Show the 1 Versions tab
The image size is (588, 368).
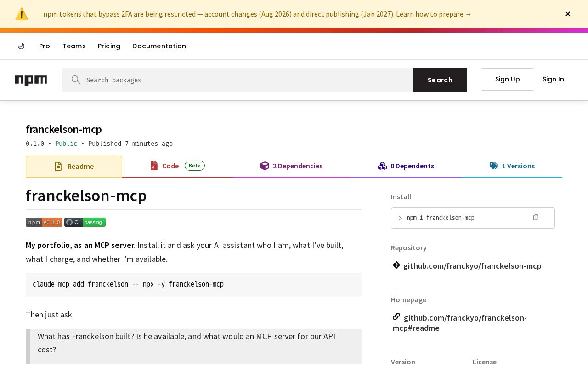(x=512, y=166)
